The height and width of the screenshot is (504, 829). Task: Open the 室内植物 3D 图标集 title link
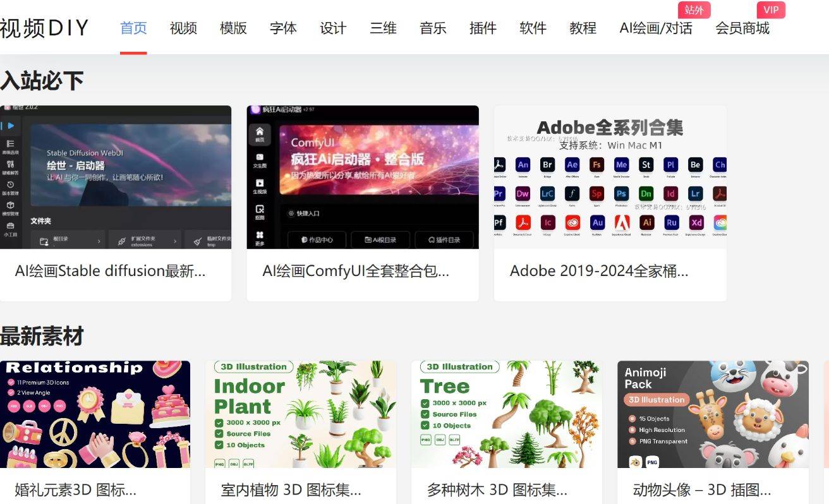[x=291, y=489]
